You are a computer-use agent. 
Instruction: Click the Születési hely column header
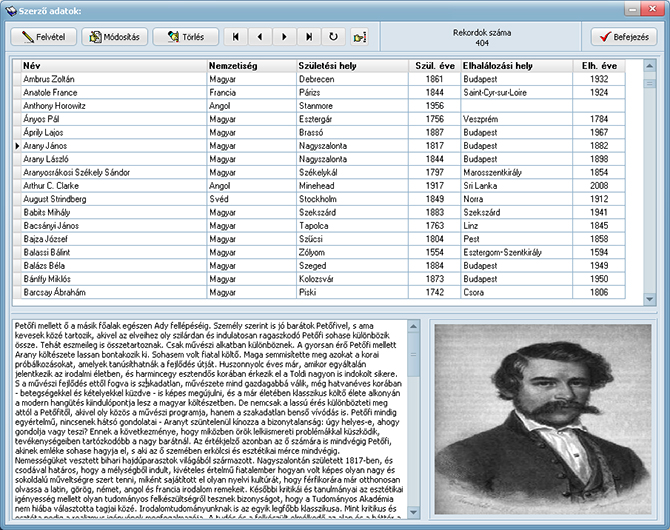[x=352, y=66]
